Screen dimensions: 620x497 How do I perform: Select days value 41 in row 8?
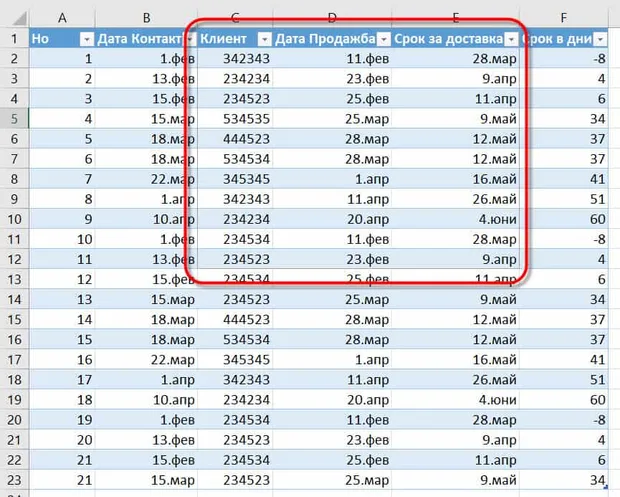coord(564,179)
